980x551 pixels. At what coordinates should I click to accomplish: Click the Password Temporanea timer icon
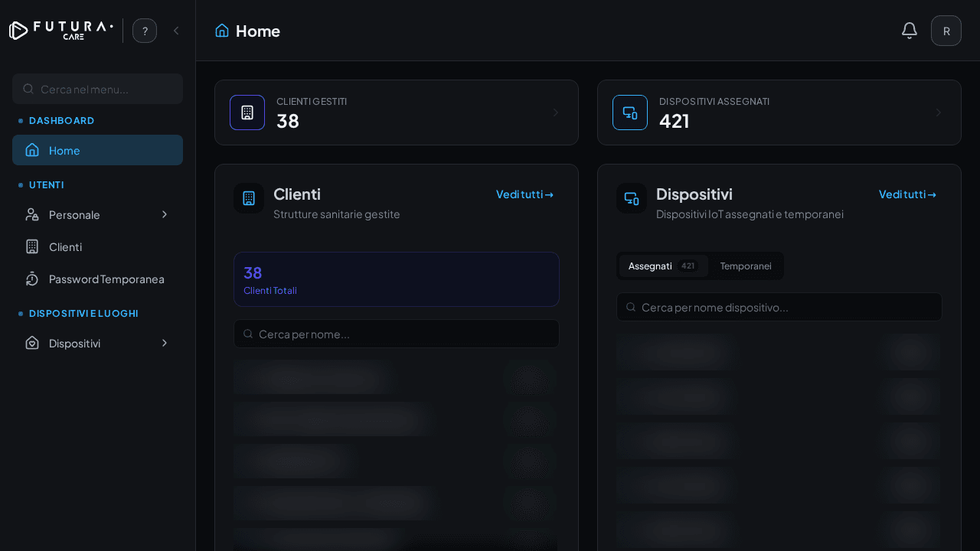(32, 279)
